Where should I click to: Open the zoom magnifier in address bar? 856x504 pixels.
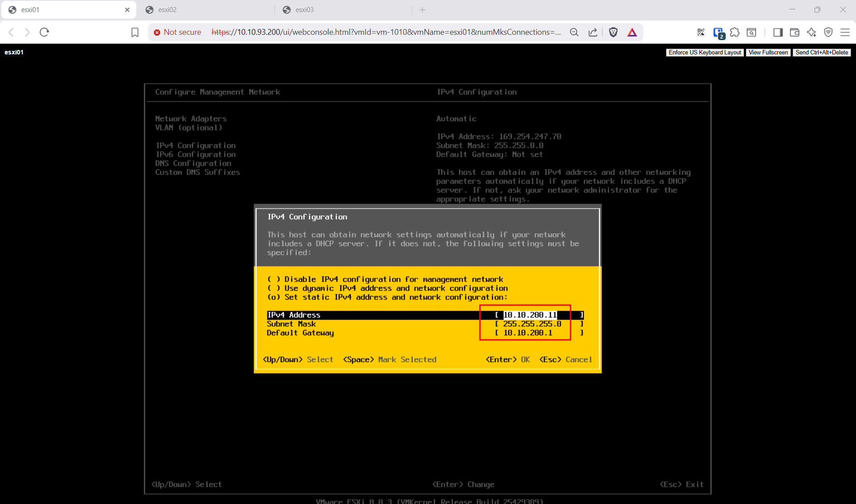pos(574,32)
